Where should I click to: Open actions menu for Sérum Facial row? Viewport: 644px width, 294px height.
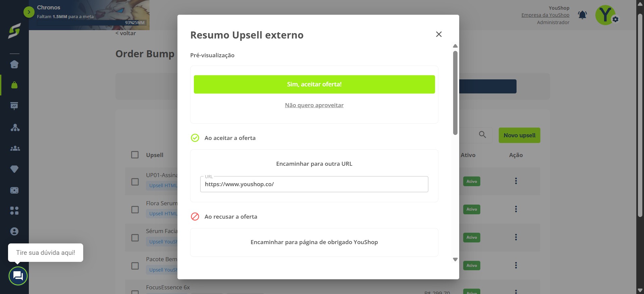click(516, 237)
